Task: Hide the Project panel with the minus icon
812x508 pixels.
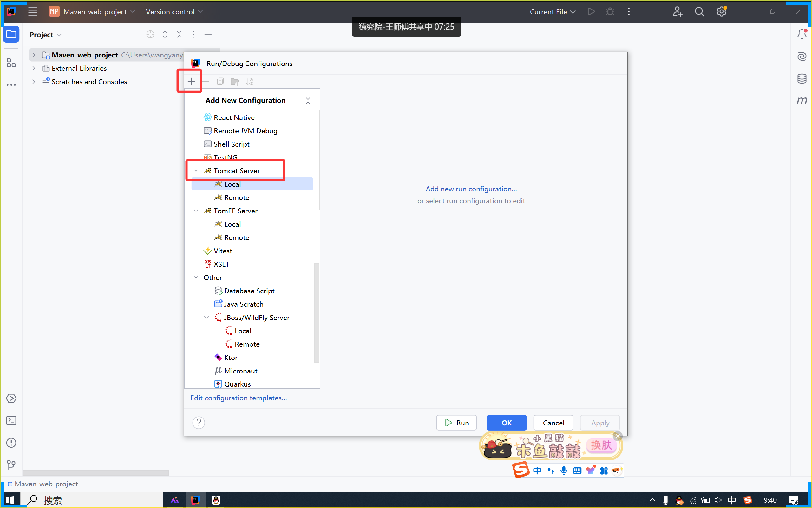Action: (208, 34)
